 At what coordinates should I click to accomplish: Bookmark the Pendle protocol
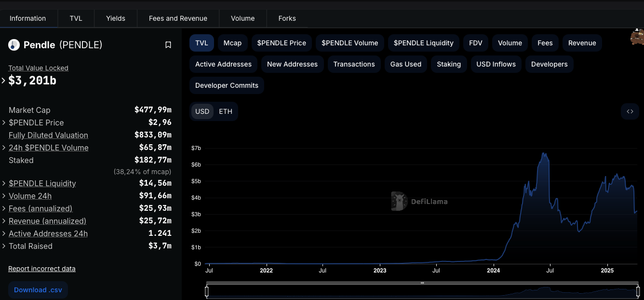coord(168,45)
